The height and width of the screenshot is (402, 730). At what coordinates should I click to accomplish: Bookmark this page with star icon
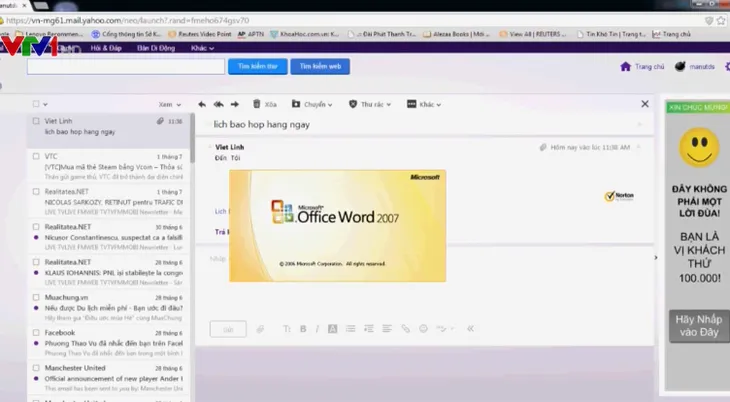coord(721,20)
